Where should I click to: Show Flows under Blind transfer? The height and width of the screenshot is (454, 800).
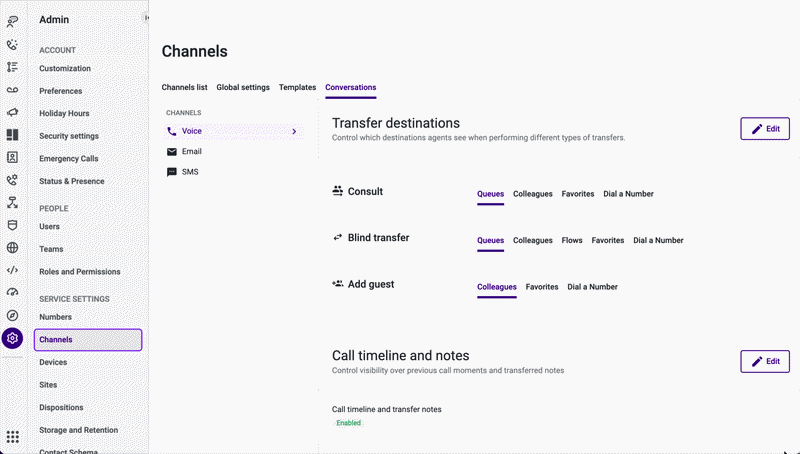[572, 240]
